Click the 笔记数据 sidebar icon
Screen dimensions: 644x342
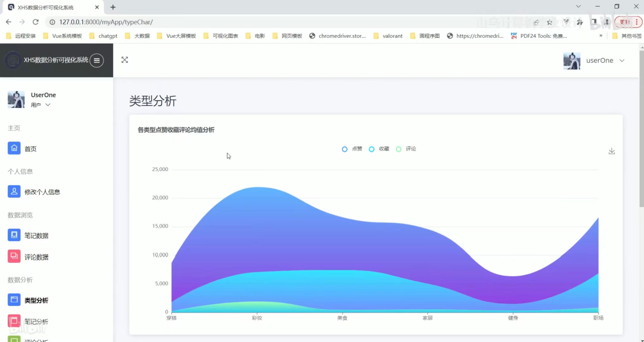14,235
